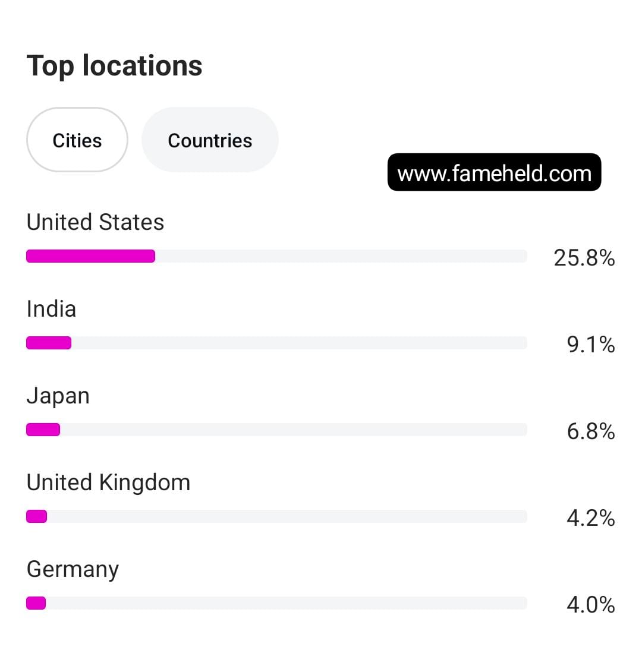The image size is (642, 672).
Task: Select the United States label
Action: 95,222
